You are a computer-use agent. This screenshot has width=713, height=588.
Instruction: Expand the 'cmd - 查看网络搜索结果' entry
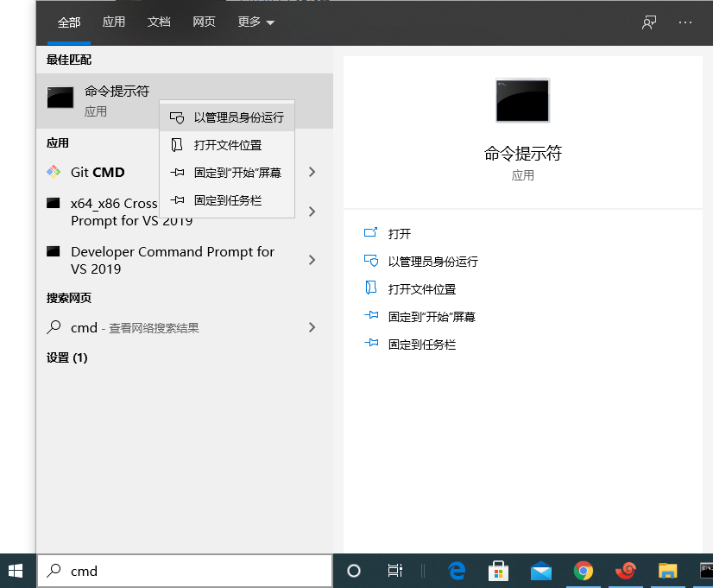[312, 327]
